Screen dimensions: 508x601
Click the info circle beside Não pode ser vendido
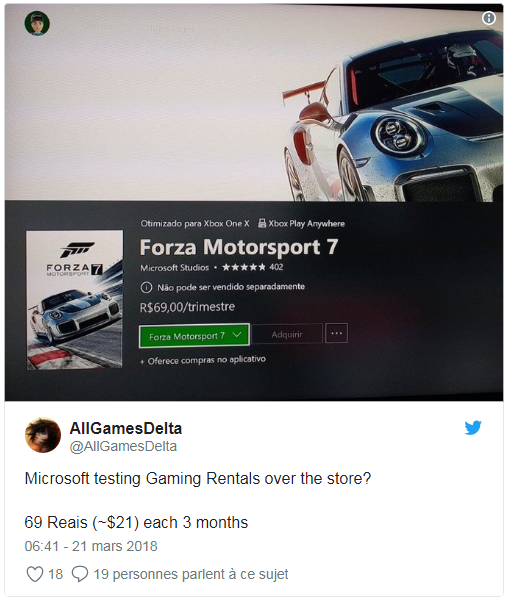click(x=146, y=287)
